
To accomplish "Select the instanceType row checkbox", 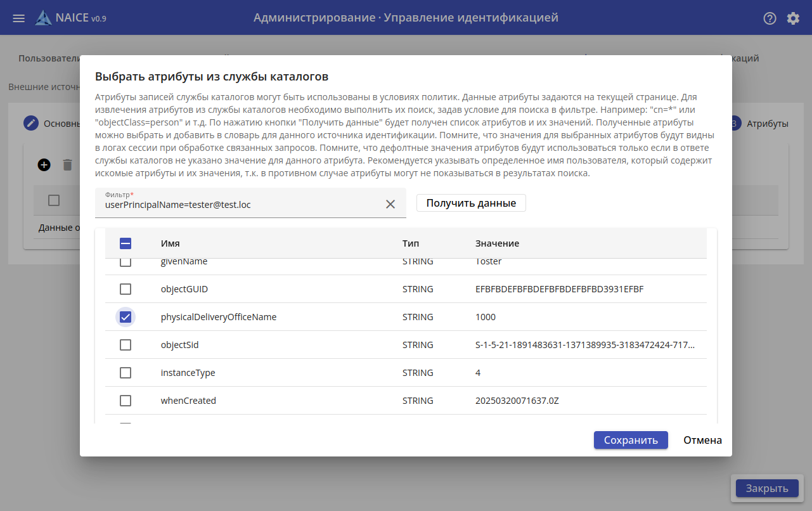I will (x=126, y=373).
